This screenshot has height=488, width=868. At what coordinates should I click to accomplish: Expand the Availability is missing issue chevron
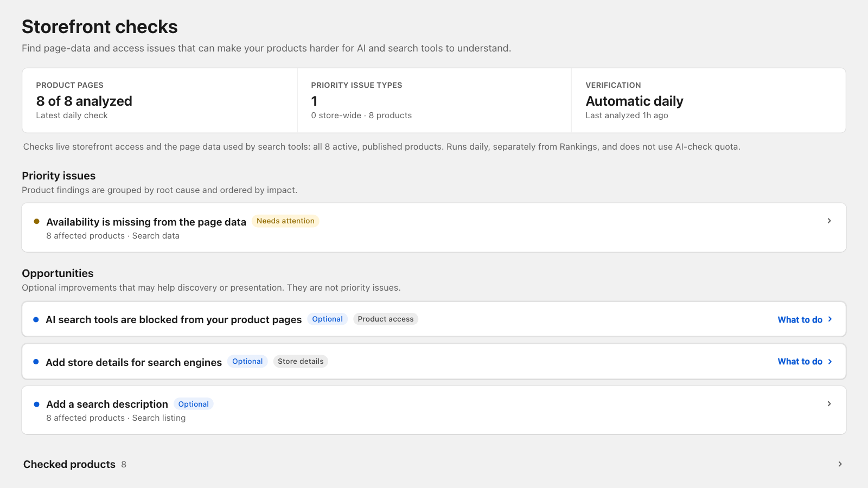point(829,221)
